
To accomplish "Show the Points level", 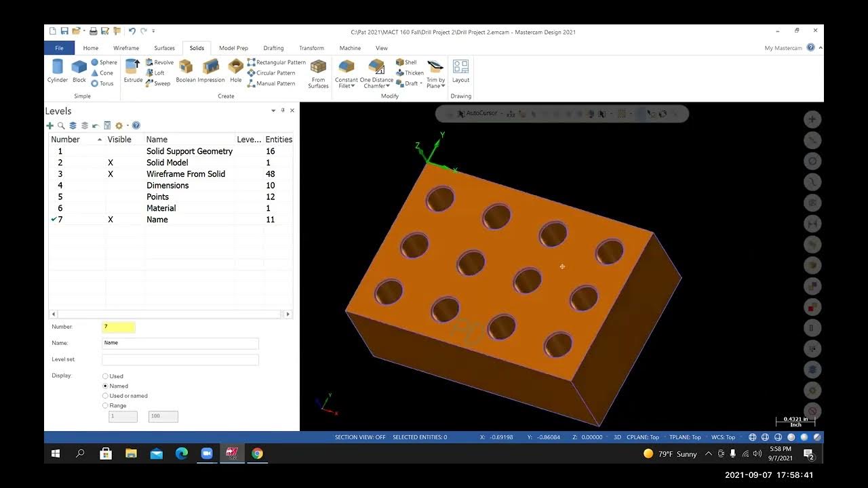I will coord(111,197).
